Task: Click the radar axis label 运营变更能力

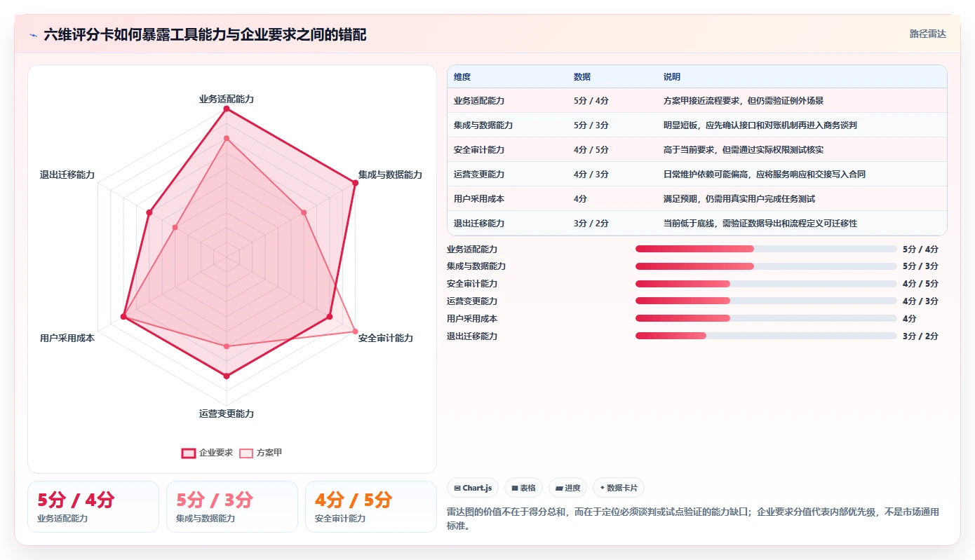Action: click(x=226, y=414)
